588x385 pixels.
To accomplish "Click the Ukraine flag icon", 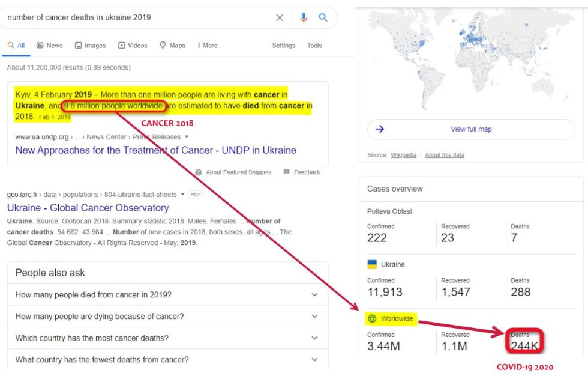I will [372, 264].
